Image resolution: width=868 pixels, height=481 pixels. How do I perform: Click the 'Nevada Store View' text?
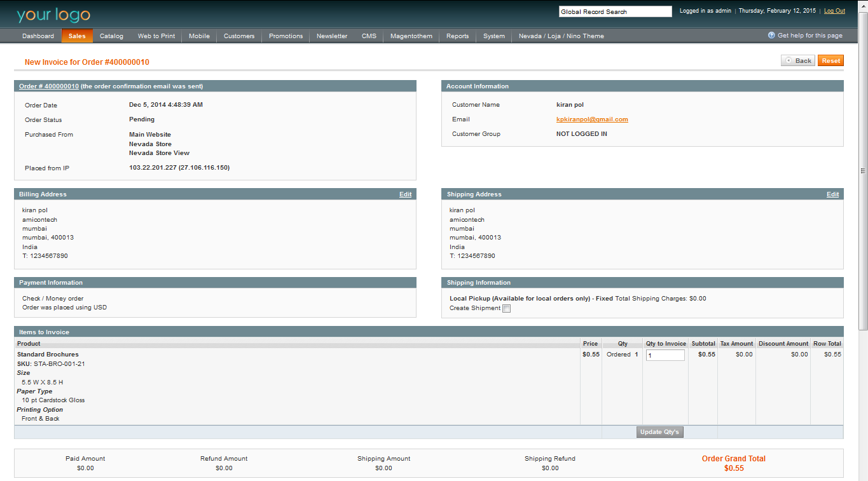tap(159, 153)
